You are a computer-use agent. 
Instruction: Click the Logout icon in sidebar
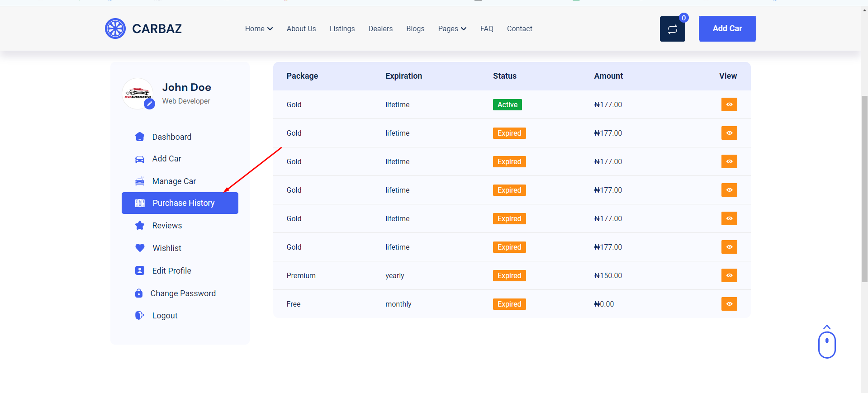coord(139,315)
